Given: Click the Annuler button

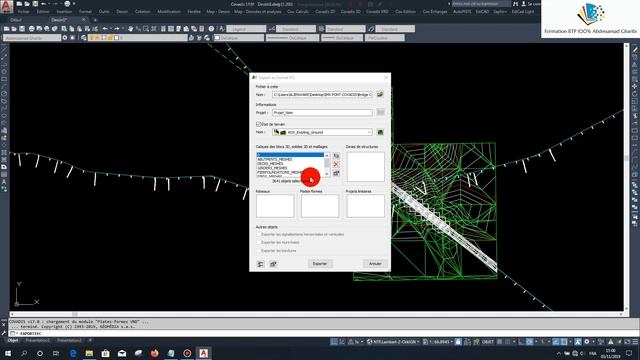Looking at the screenshot, I should coord(375,264).
